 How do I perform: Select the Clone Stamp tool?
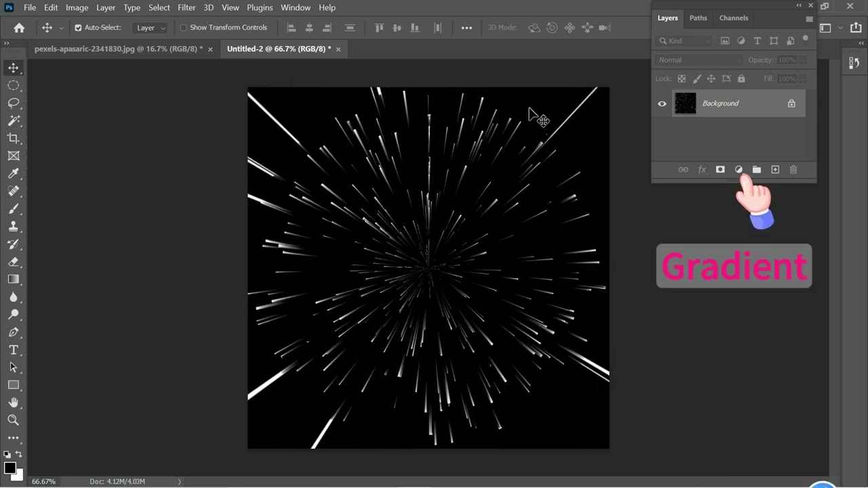[x=14, y=226]
